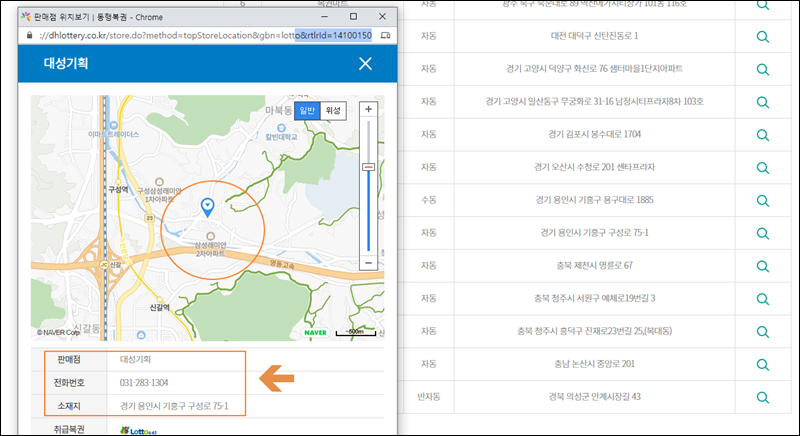This screenshot has height=436, width=800.
Task: Switch map to 일반 view
Action: 307,111
